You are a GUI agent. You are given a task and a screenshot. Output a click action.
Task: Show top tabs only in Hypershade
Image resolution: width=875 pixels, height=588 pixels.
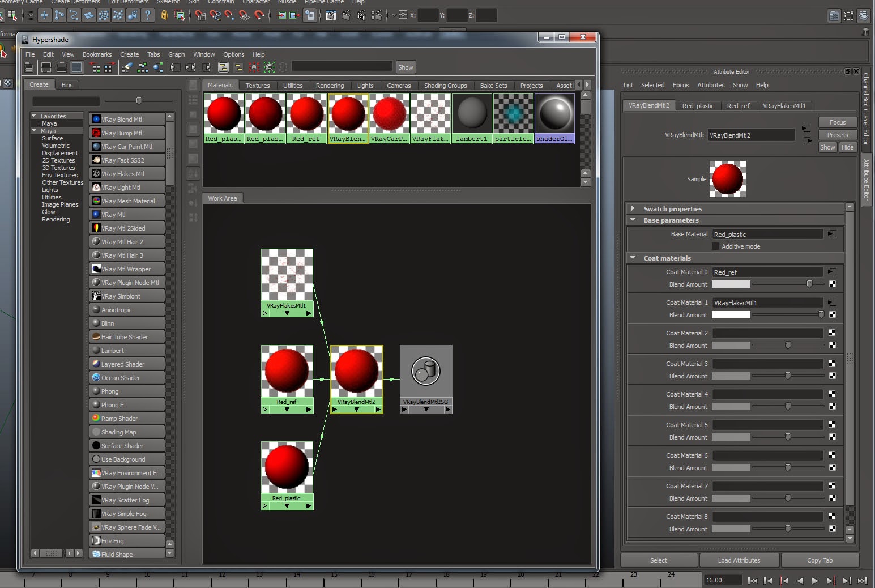point(46,67)
